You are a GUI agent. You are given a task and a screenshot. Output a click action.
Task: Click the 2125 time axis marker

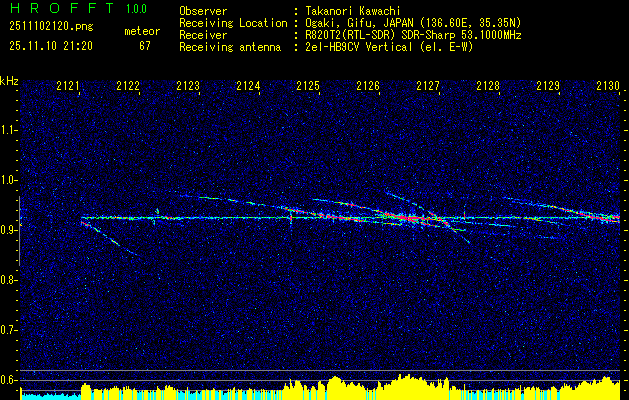pyautogui.click(x=308, y=85)
